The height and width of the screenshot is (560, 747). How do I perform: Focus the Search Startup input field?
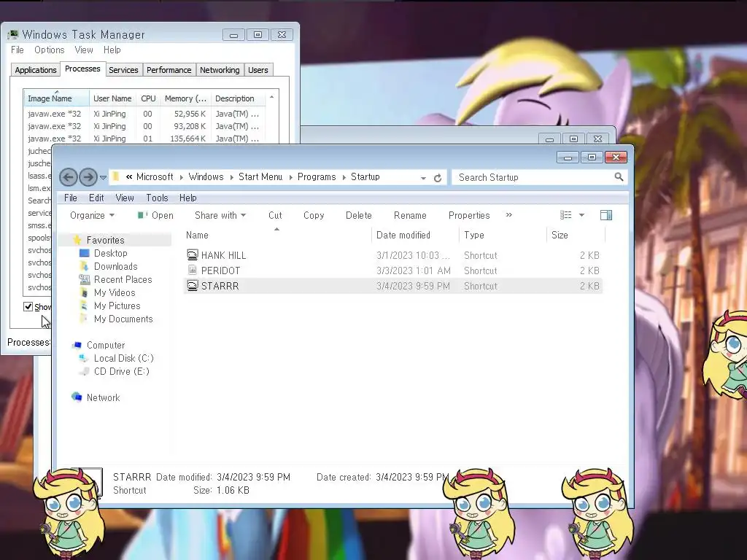(539, 177)
